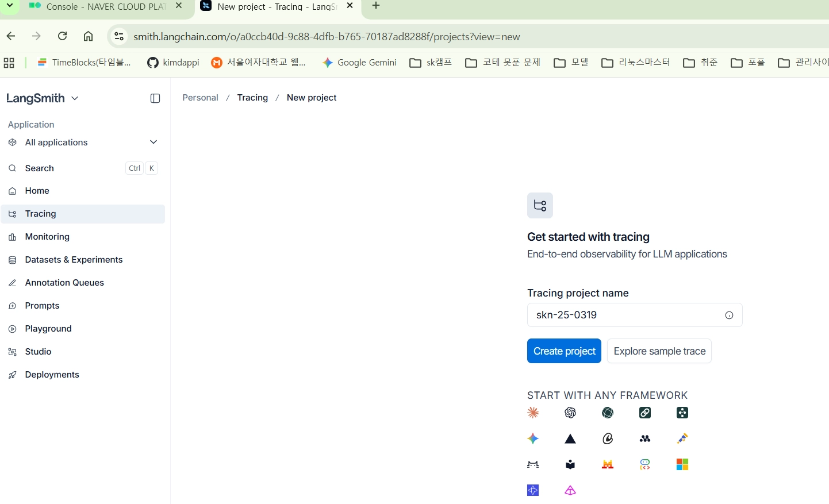Click the pink pyramid framework icon

pyautogui.click(x=570, y=490)
